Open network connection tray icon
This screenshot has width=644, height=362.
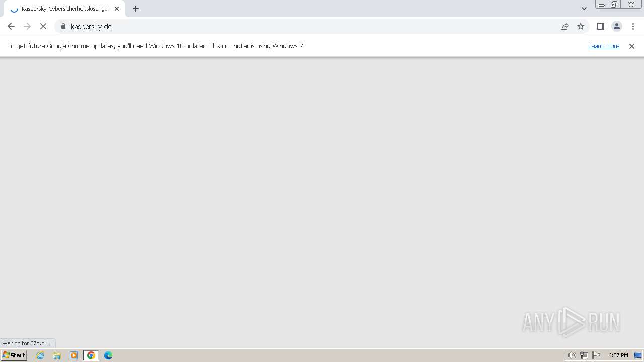tap(584, 355)
